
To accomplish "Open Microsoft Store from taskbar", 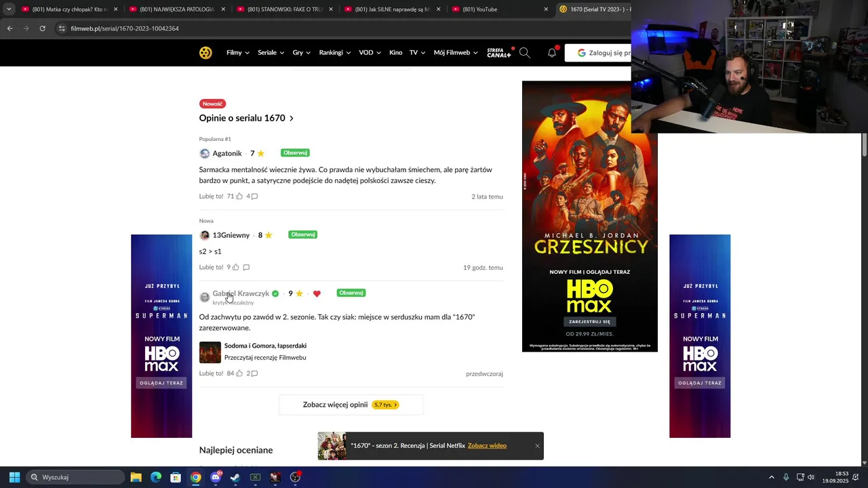I will point(176,477).
